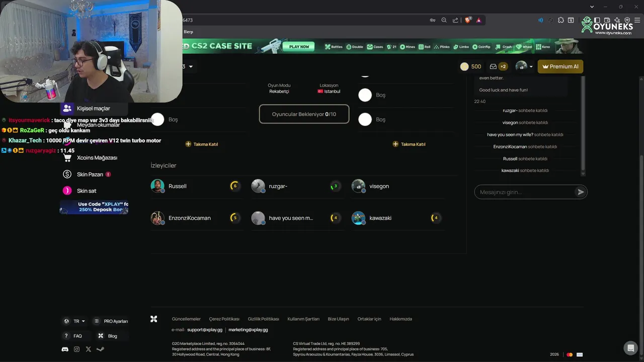644x362 pixels.
Task: Join the left team via Takıma Katıl
Action: tap(201, 144)
